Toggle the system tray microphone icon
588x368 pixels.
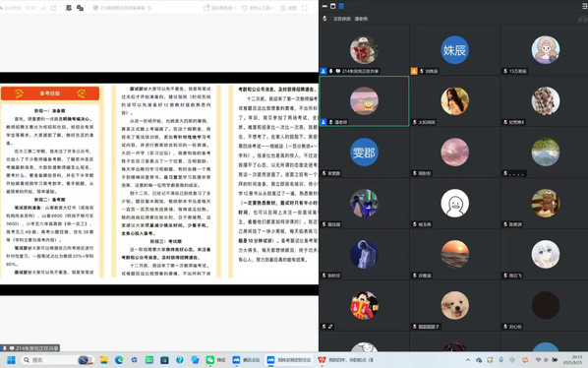pos(501,360)
